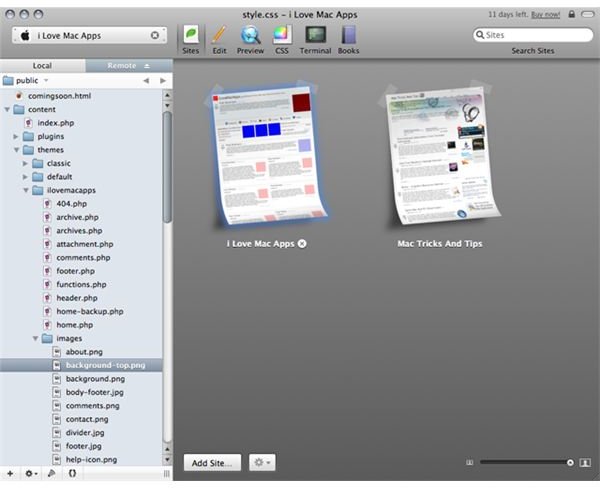Click the icon beside comingsoon.html

click(x=18, y=96)
